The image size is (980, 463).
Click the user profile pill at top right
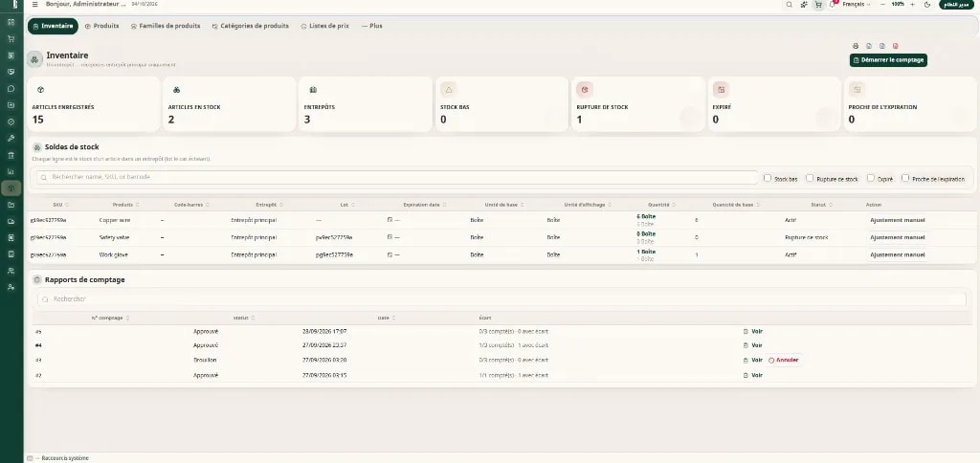pos(956,5)
